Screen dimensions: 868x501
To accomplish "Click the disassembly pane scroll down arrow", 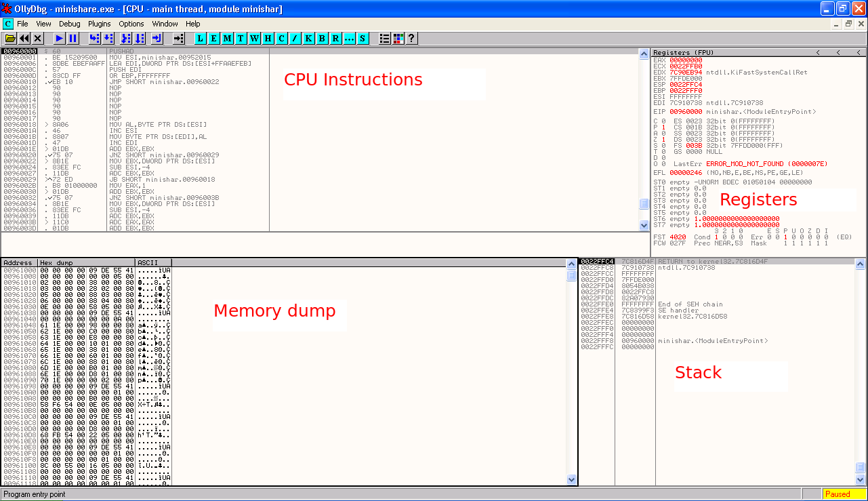I will pyautogui.click(x=644, y=226).
